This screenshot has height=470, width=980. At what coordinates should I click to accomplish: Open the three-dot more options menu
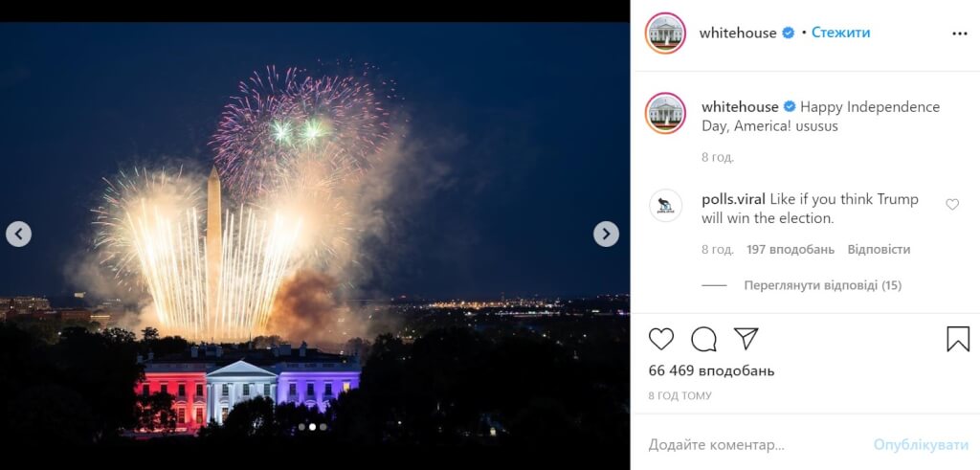tap(960, 34)
